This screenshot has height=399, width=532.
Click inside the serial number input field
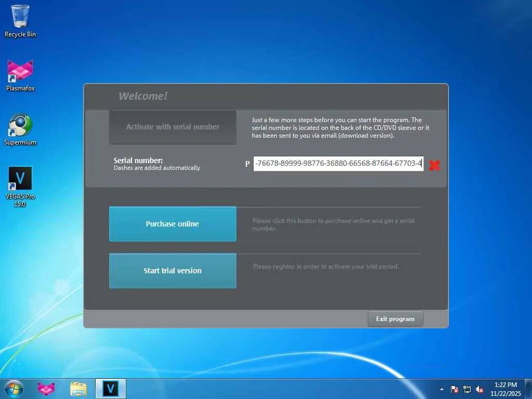click(338, 164)
